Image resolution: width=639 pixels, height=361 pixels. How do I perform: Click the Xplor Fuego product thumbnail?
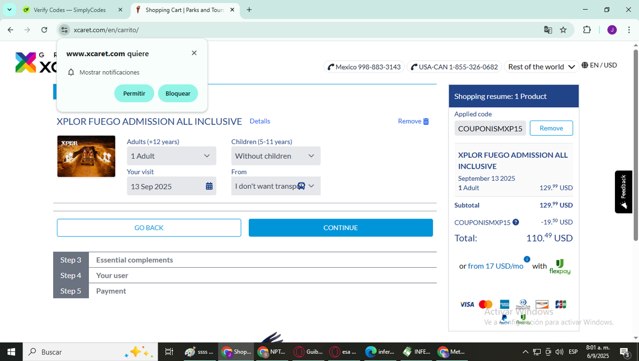pyautogui.click(x=86, y=156)
